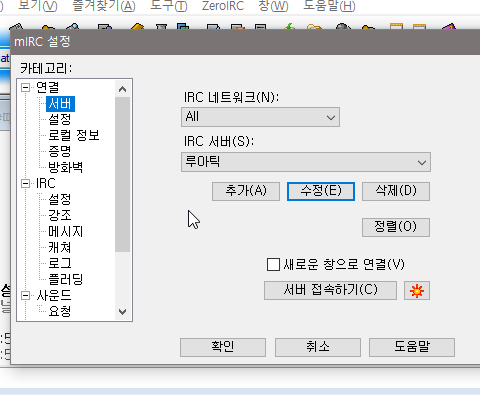The image size is (480, 395).
Task: Select the IRC category label in tree
Action: pyautogui.click(x=46, y=183)
